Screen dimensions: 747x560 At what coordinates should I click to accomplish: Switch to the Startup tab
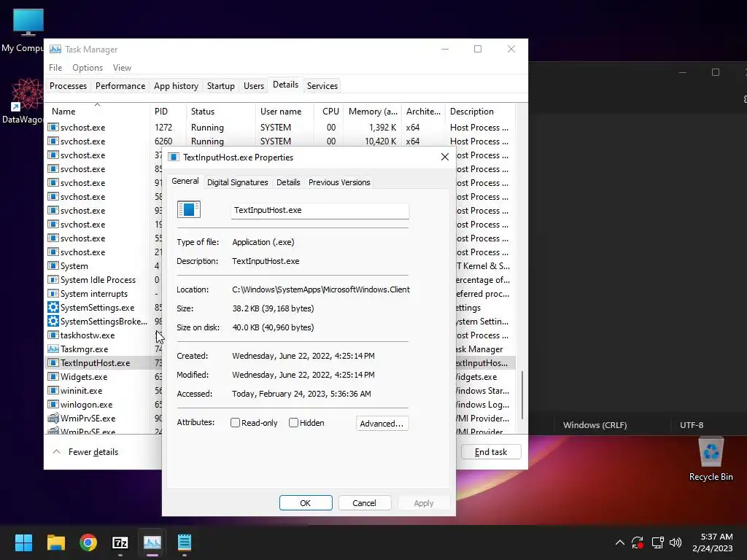(x=220, y=86)
